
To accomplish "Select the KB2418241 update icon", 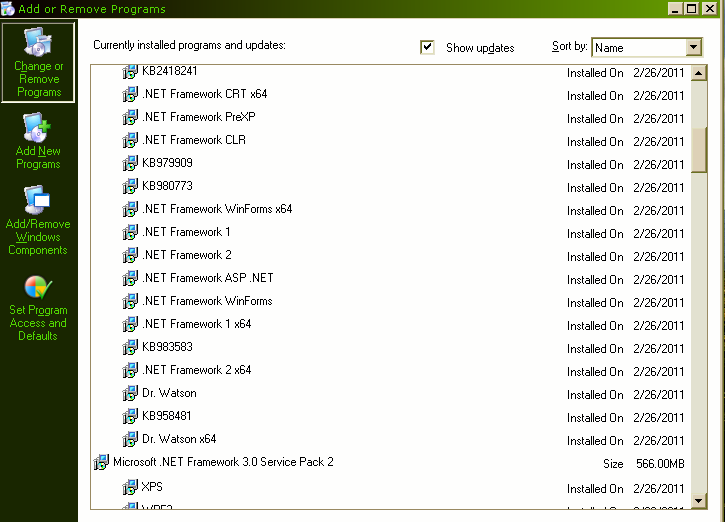I will (130, 72).
